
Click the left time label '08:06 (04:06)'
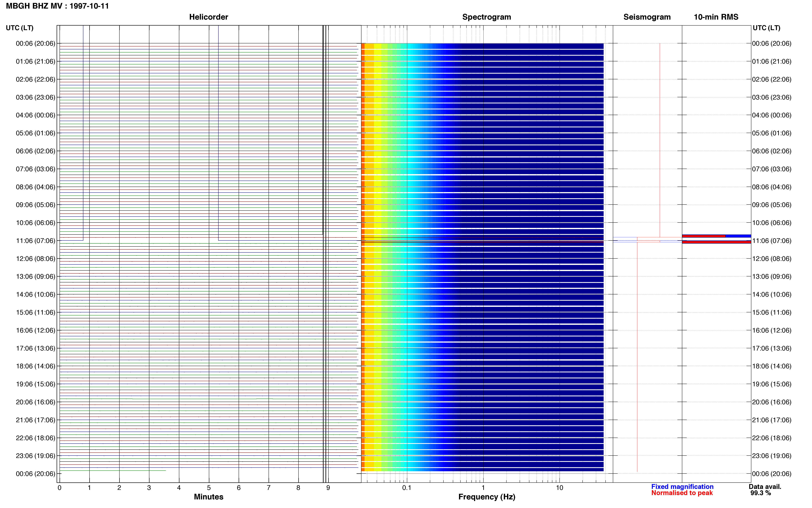click(x=36, y=187)
